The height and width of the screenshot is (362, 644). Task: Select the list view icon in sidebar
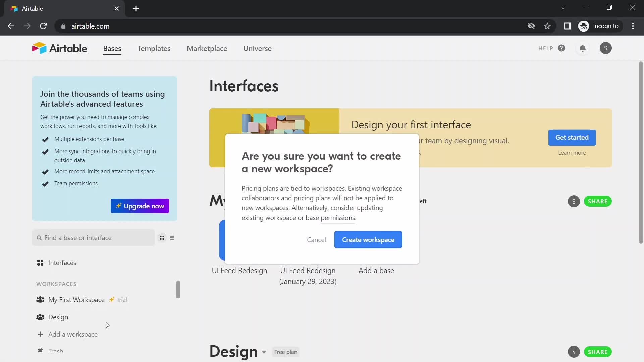tap(172, 238)
